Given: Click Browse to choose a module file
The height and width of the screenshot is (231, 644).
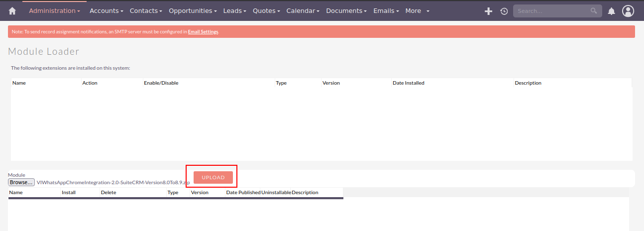Looking at the screenshot, I should [21, 182].
